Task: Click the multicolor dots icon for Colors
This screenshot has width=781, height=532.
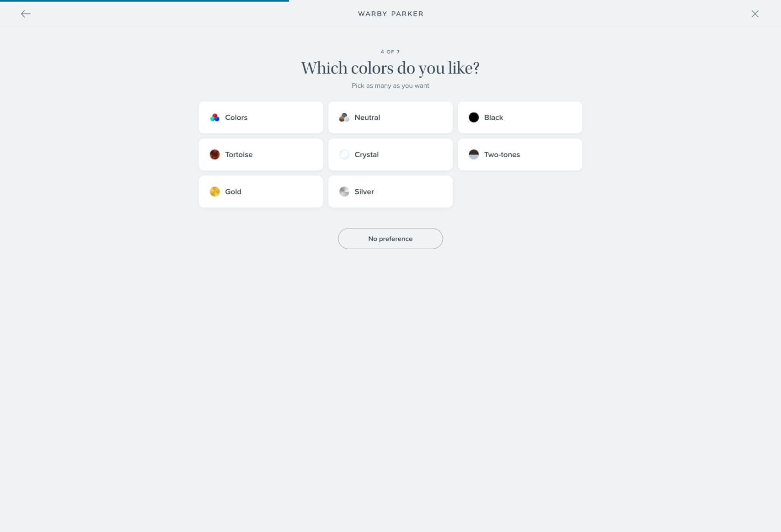Action: click(214, 117)
